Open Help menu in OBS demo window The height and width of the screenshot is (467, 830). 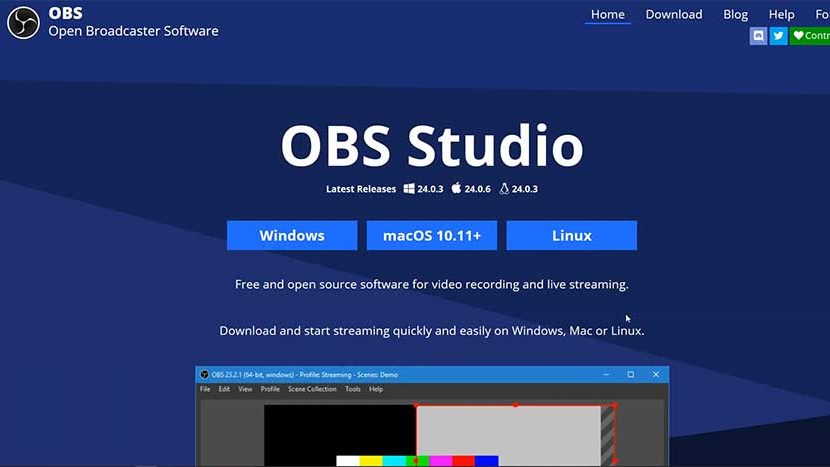(x=376, y=389)
